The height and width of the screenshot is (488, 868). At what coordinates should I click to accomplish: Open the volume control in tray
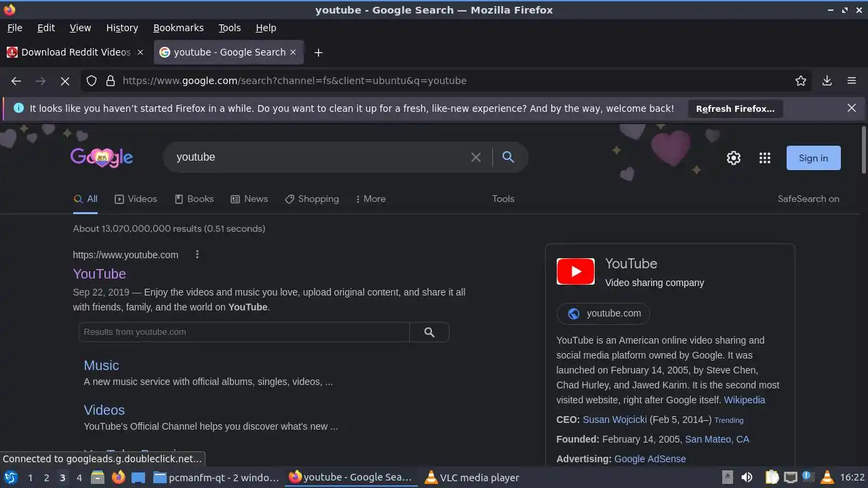coord(747,477)
